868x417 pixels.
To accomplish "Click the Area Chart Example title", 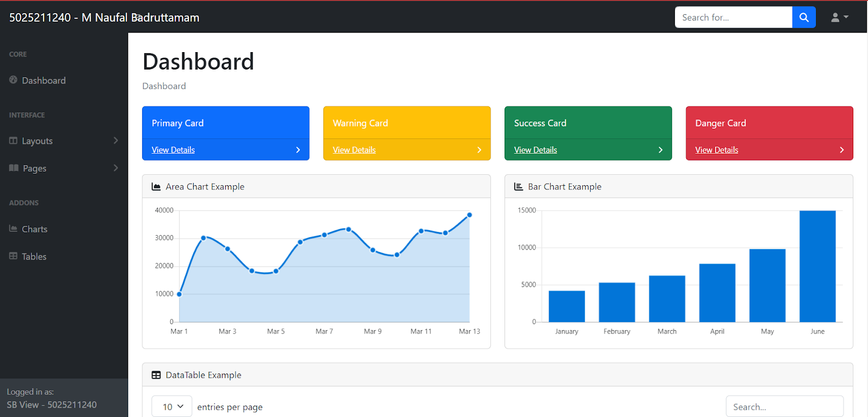I will click(205, 187).
